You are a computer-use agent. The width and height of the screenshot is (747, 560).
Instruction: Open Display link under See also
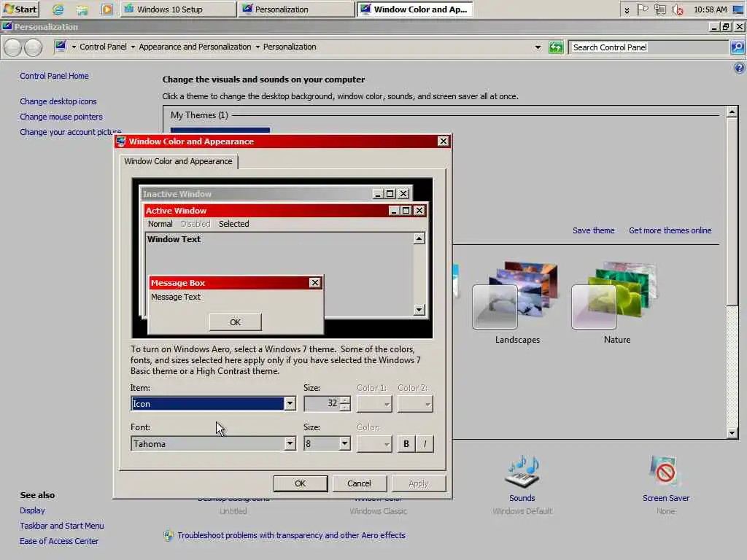tap(32, 510)
